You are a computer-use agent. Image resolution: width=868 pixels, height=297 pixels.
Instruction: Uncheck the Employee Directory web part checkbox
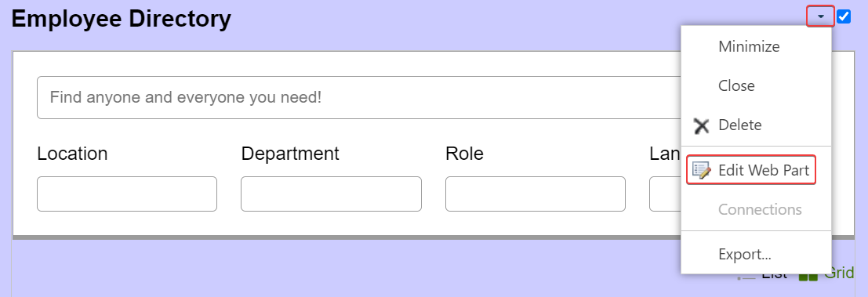[x=844, y=17]
